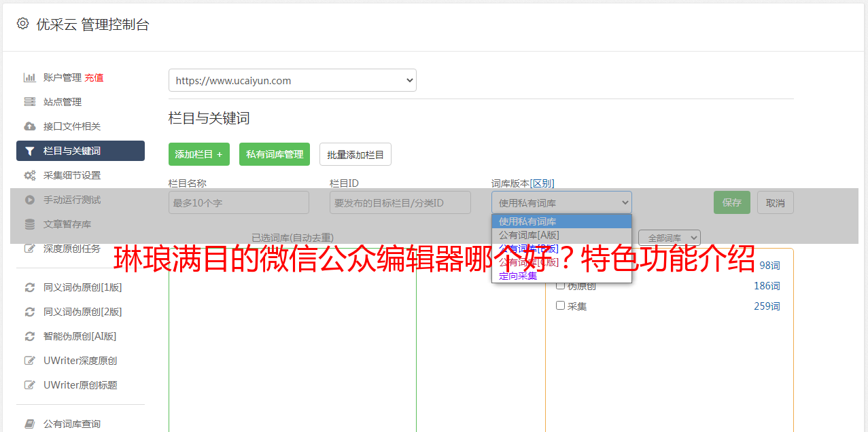Screen dimensions: 868x432
Task: Click the server icon for 站点管理
Action: 29,102
